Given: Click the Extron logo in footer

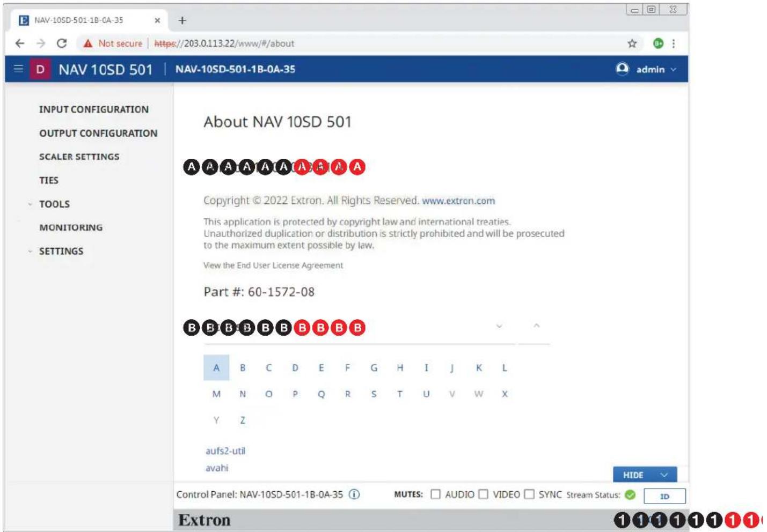Looking at the screenshot, I should [x=204, y=520].
